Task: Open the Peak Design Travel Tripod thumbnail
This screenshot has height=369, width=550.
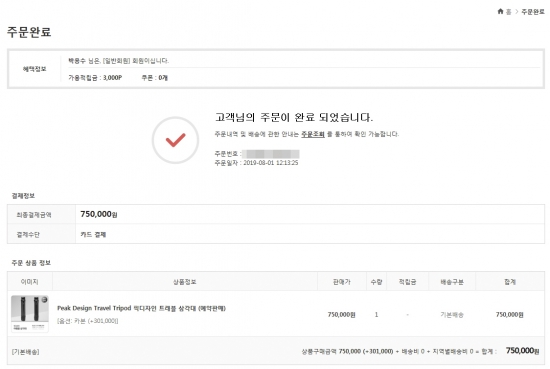Action: (x=30, y=314)
